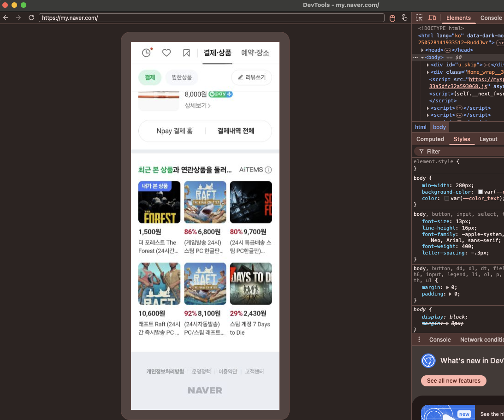Image resolution: width=504 pixels, height=420 pixels.
Task: Open the DevTools drawer three-dot menu
Action: [x=419, y=340]
